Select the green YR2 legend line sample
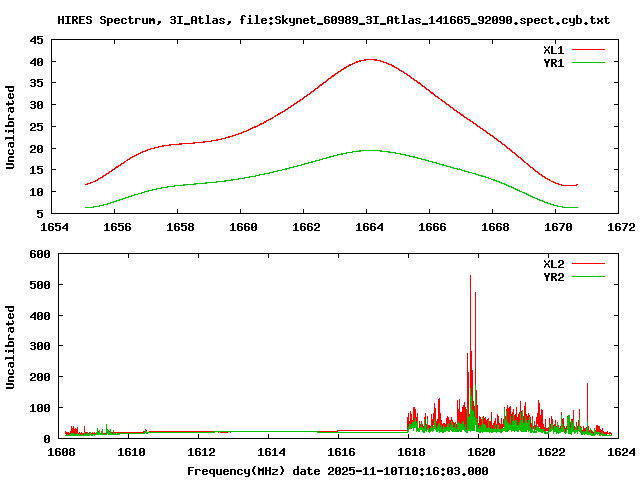 click(589, 277)
